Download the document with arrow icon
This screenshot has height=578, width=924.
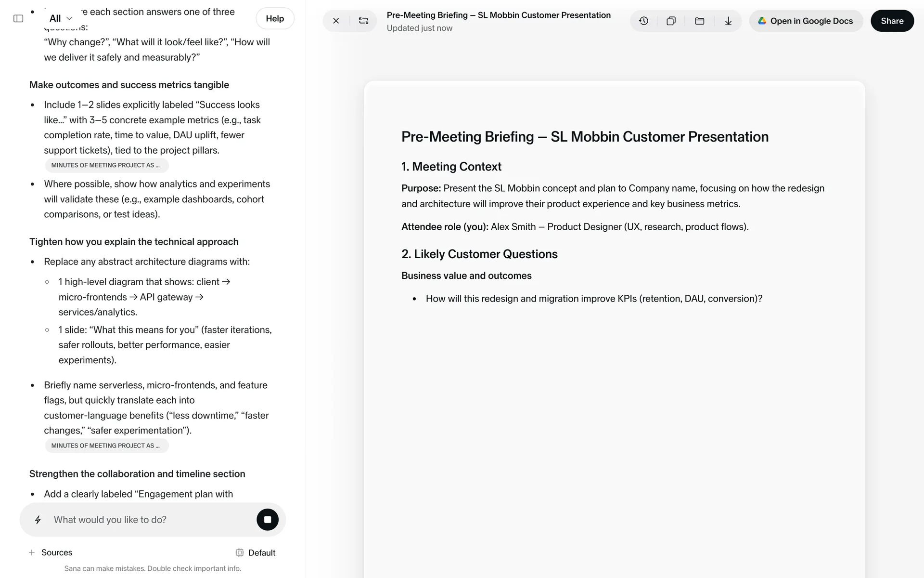coord(728,21)
